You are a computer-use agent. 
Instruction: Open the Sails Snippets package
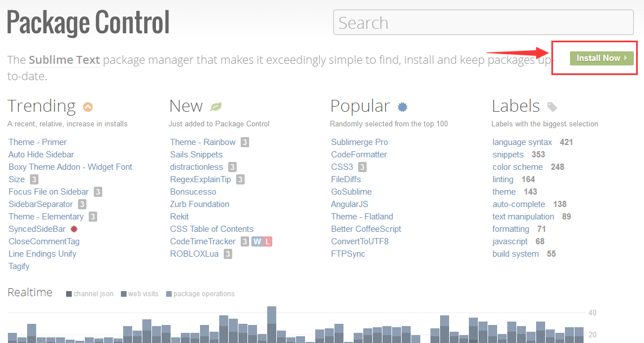tap(197, 154)
